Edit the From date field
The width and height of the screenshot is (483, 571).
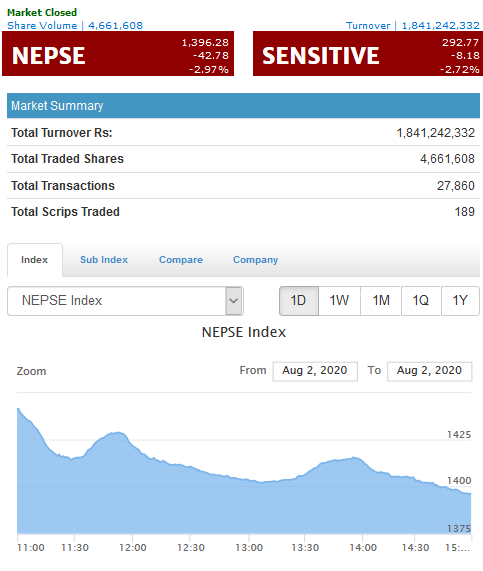315,371
